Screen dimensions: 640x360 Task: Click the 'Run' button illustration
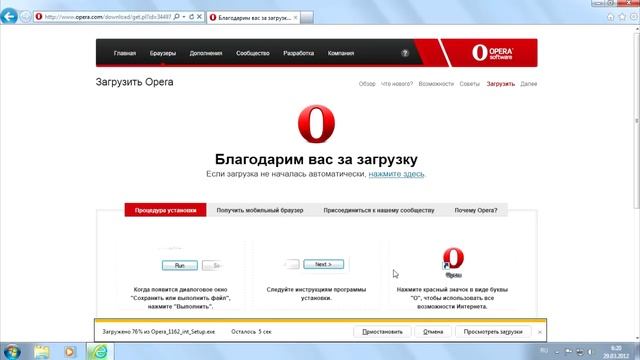(180, 265)
